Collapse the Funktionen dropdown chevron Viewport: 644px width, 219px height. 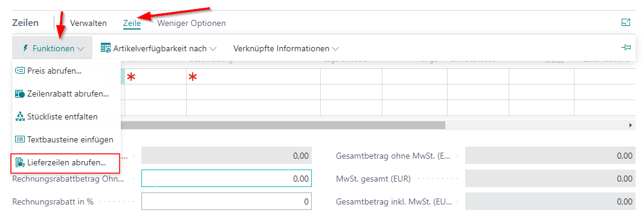[x=80, y=49]
